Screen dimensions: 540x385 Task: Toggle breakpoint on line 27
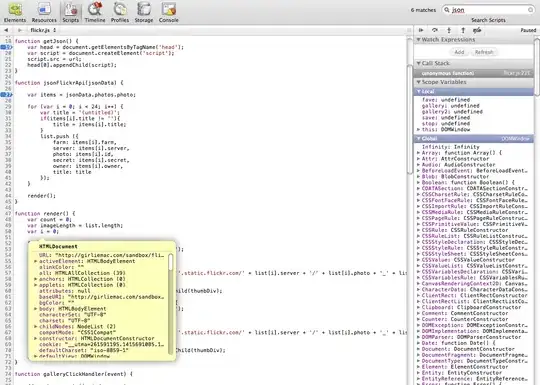tap(7, 95)
